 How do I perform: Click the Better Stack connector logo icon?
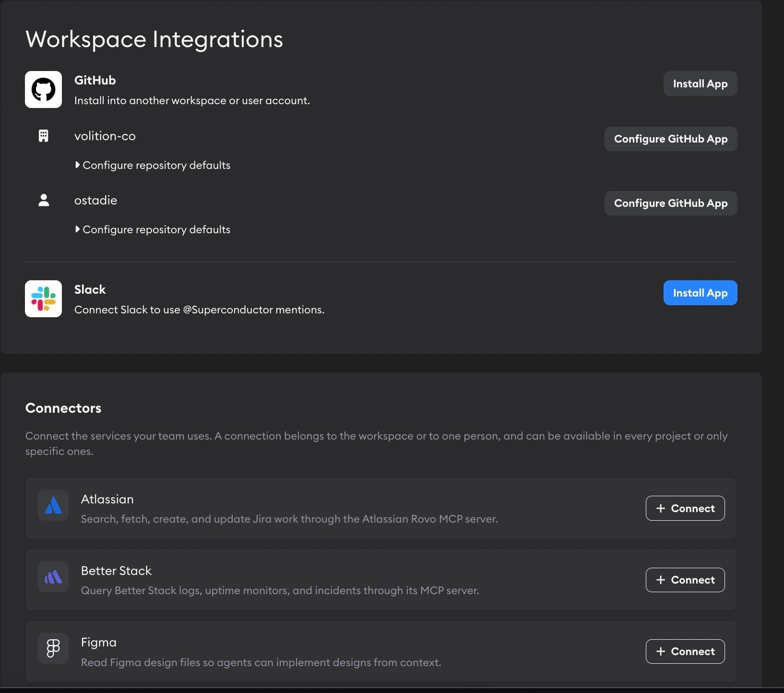53,577
